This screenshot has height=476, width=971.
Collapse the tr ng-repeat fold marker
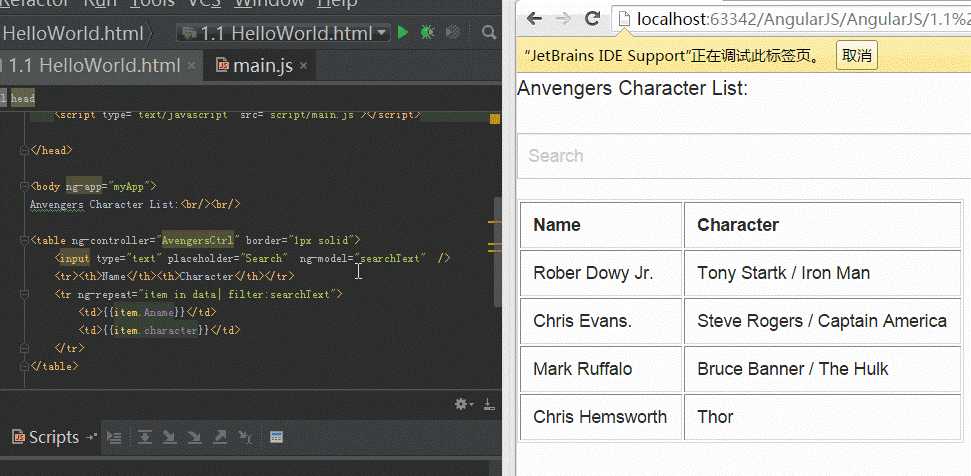(25, 294)
